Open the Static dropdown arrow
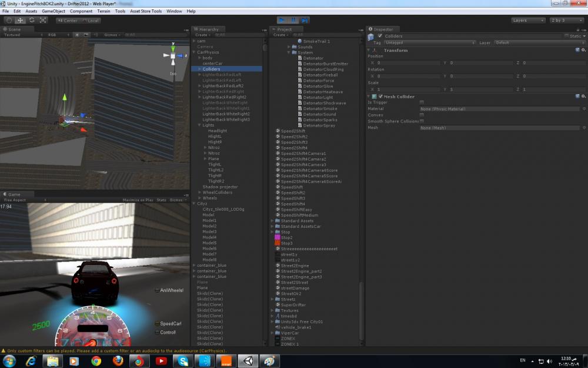The image size is (588, 368). coord(584,36)
